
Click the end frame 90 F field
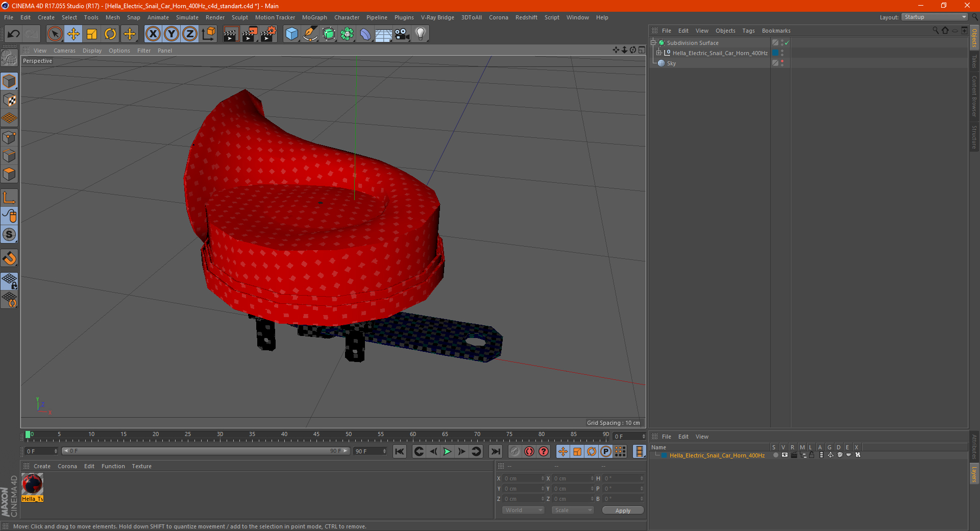coord(370,451)
